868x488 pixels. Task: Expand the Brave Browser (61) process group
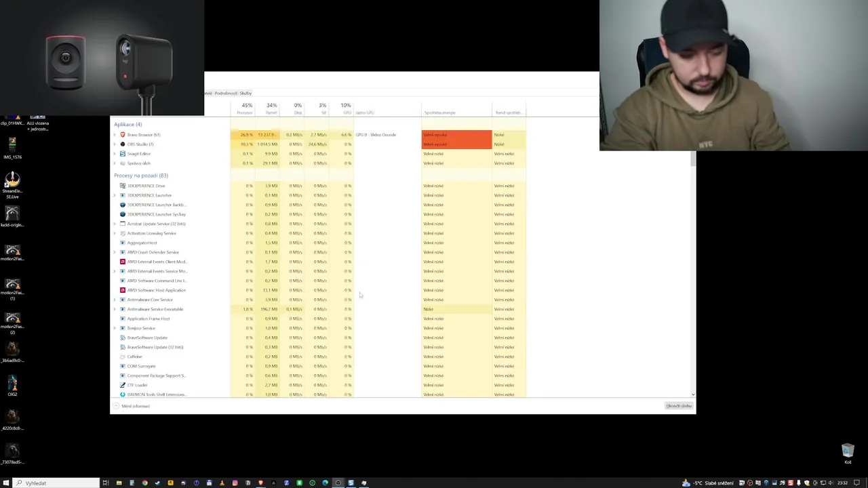coord(115,135)
